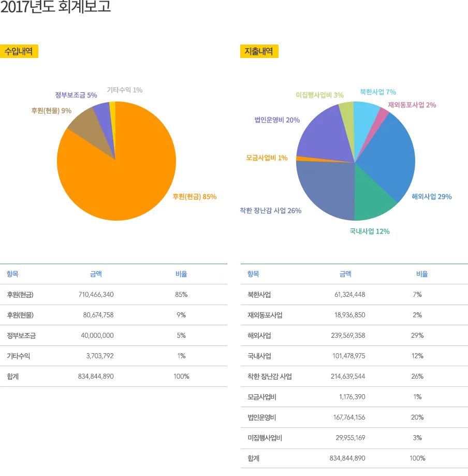468x476 pixels.
Task: Click the pie label "후원(현물) 9%"
Action: 51,110
